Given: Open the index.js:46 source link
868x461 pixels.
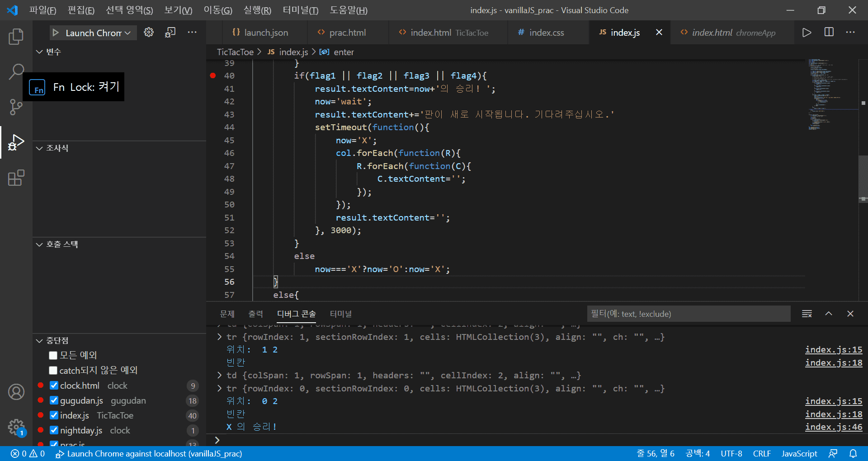Looking at the screenshot, I should 833,427.
